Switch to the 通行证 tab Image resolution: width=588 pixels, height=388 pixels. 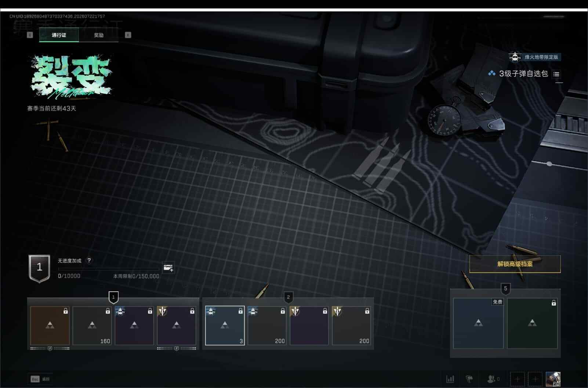(x=59, y=35)
